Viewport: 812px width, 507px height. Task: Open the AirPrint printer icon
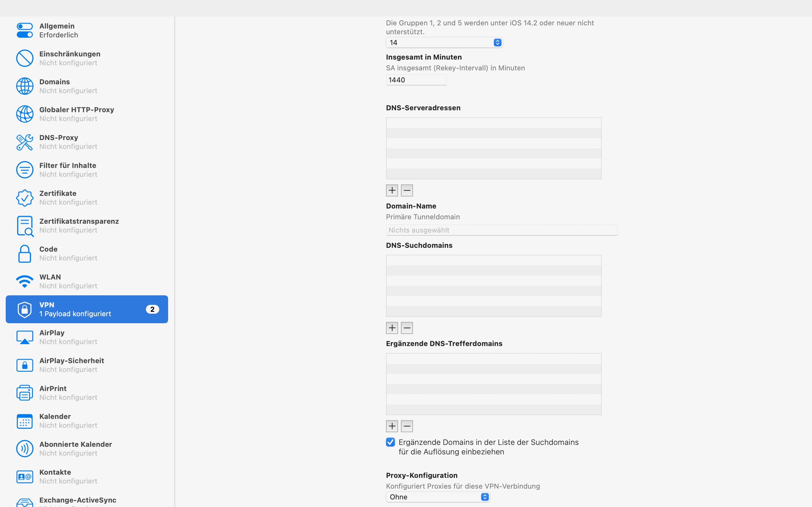click(x=24, y=393)
